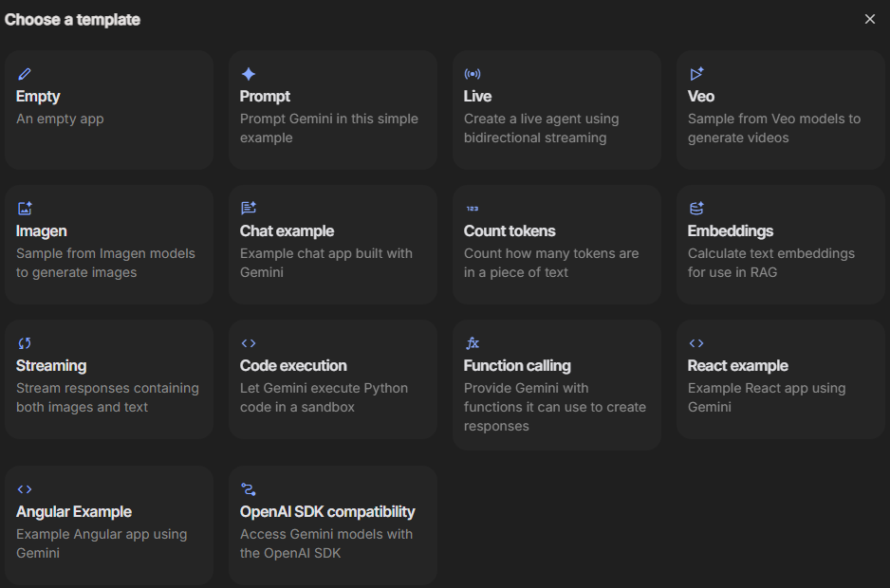The width and height of the screenshot is (890, 588).
Task: Click the Streaming refresh arrows icon
Action: (25, 343)
